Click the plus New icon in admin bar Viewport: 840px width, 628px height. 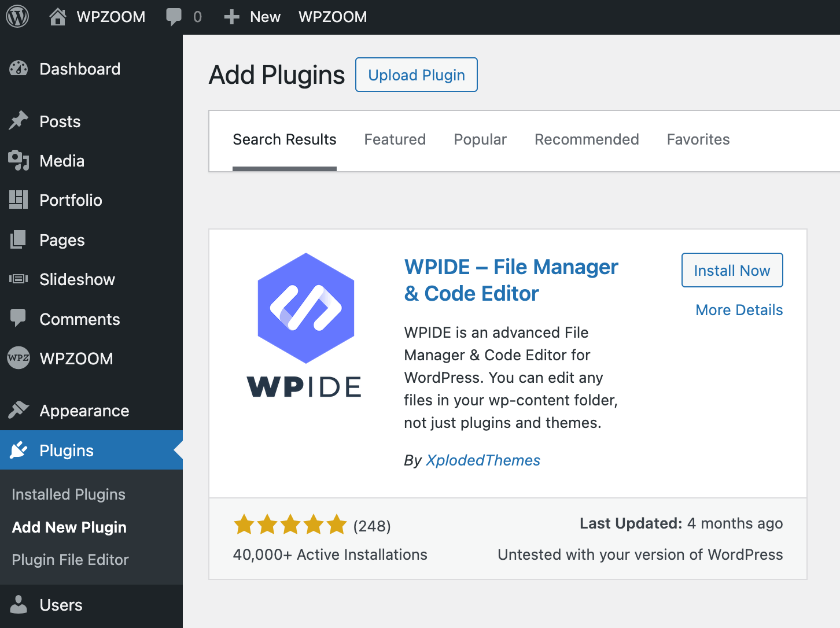231,16
